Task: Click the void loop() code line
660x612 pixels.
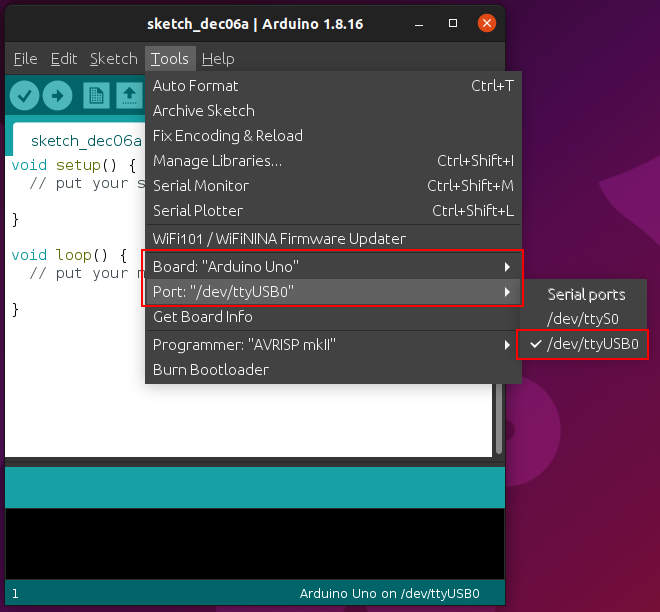Action: (69, 255)
